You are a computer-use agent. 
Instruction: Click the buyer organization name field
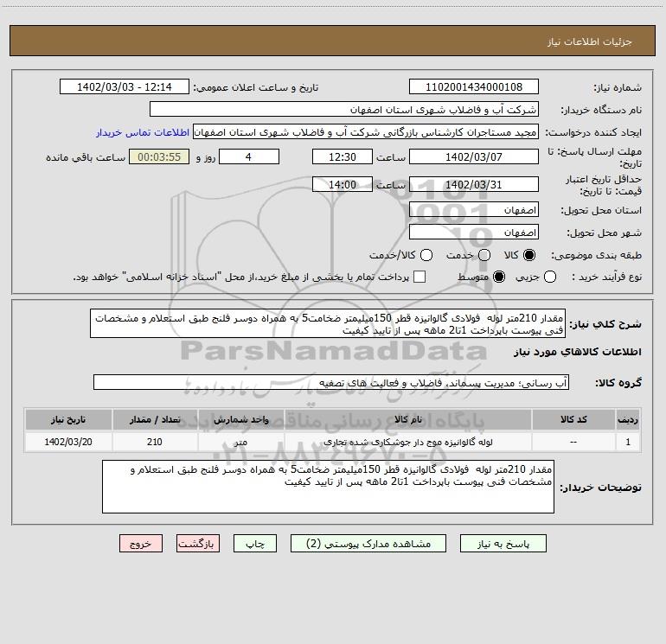coord(344,110)
